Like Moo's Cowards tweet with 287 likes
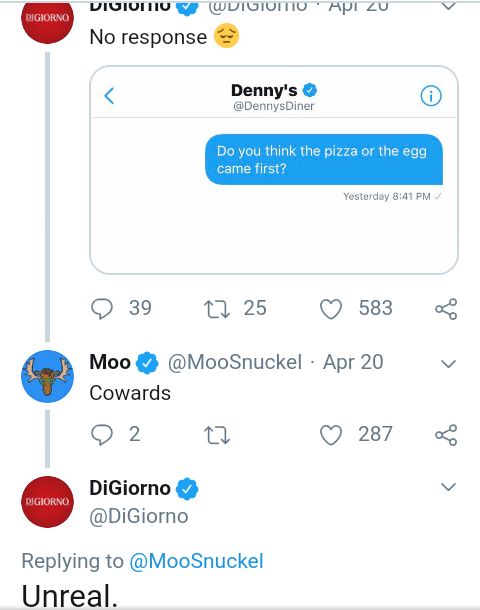480x610 pixels. [331, 435]
